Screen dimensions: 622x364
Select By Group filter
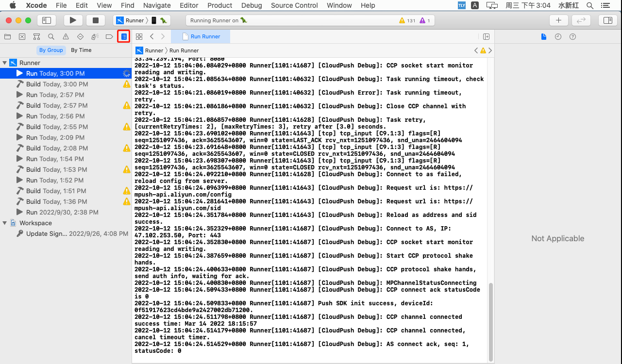tap(51, 50)
